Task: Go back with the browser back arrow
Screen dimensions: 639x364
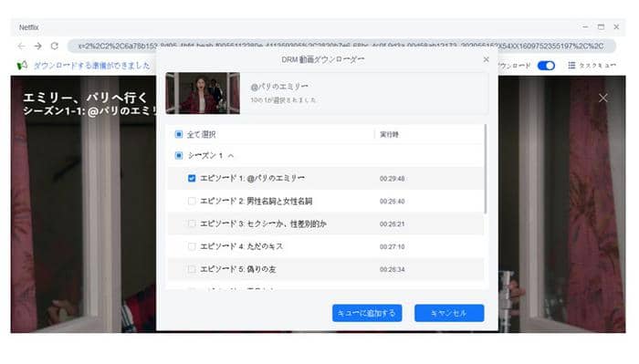Action: 21,46
